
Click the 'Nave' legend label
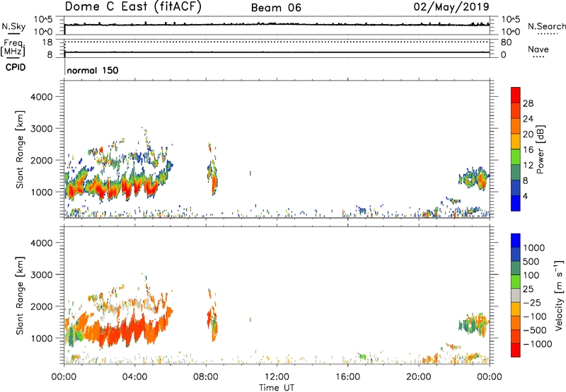pyautogui.click(x=538, y=49)
